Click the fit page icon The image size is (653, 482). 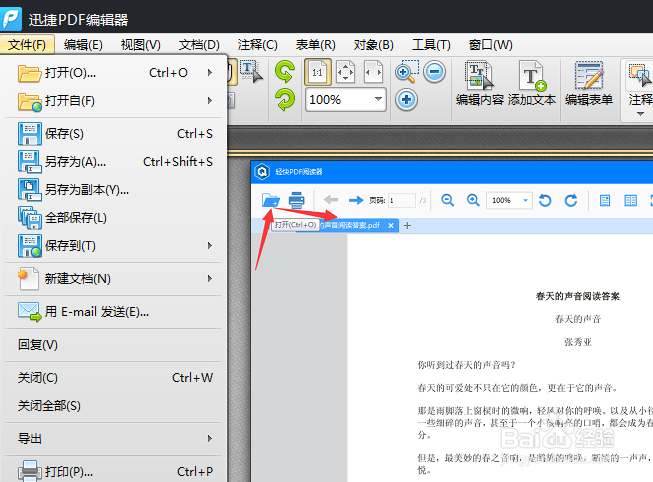(345, 72)
